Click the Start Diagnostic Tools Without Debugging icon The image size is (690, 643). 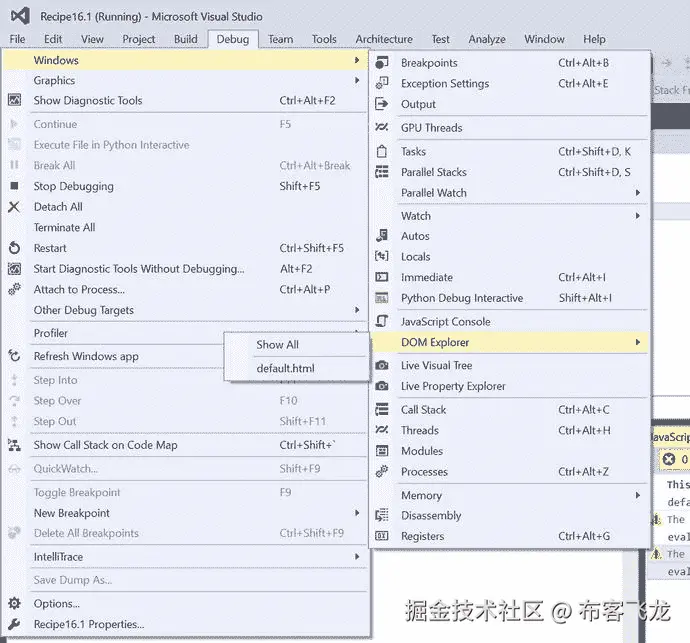(15, 268)
